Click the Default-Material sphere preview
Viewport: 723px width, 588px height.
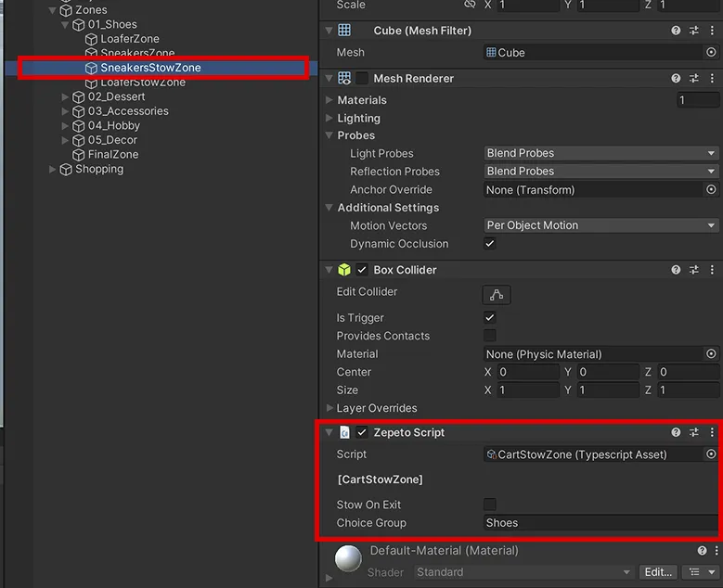click(x=348, y=558)
